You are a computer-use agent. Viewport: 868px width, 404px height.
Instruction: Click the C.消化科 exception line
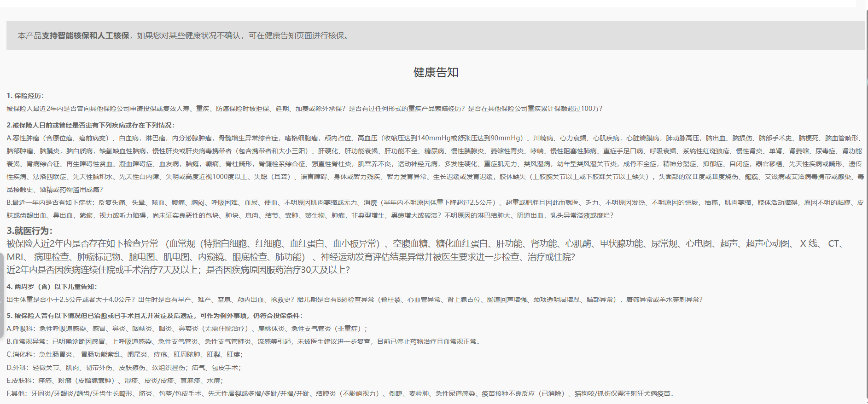[x=125, y=354]
